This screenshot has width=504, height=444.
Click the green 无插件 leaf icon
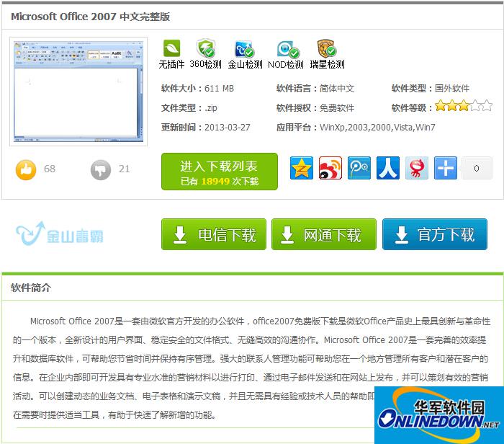click(171, 48)
